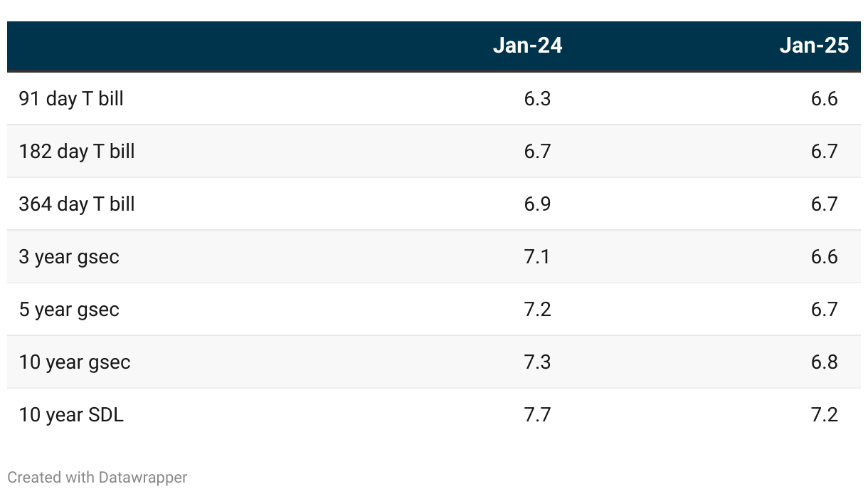Select the 364 day T bill row label
The height and width of the screenshot is (494, 868).
(77, 204)
